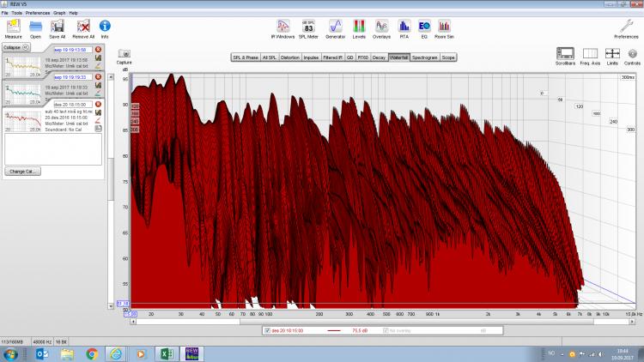Viewport: 644px width, 362px height.
Task: Open the Preferences menu in menu bar
Action: click(x=37, y=14)
